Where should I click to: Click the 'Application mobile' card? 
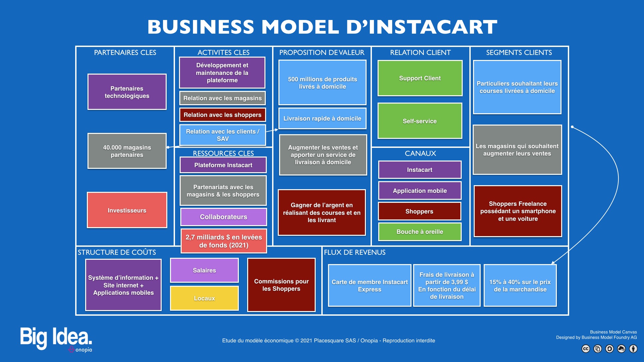tap(420, 191)
